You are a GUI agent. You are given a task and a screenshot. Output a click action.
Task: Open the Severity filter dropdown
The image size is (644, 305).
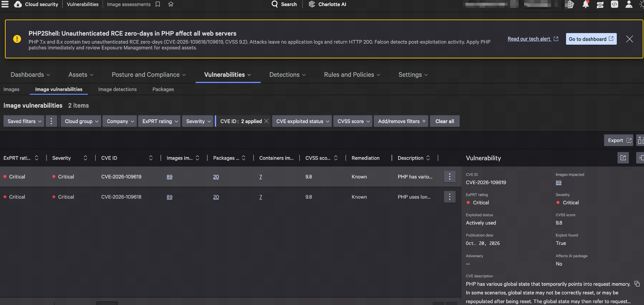(197, 121)
